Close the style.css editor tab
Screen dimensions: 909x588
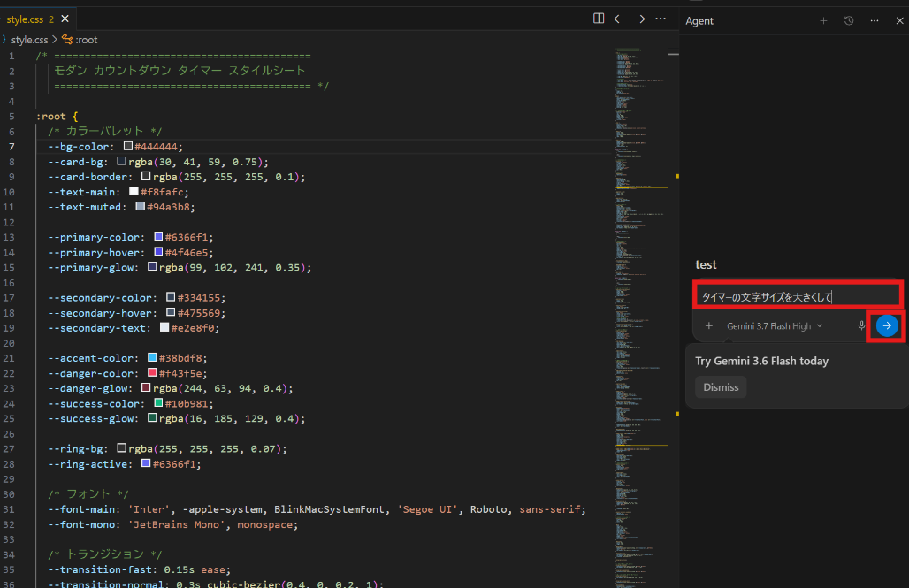pos(65,19)
